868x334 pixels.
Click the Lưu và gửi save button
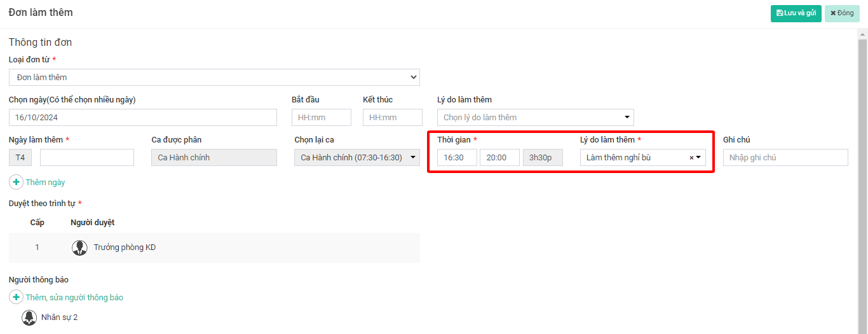click(796, 13)
